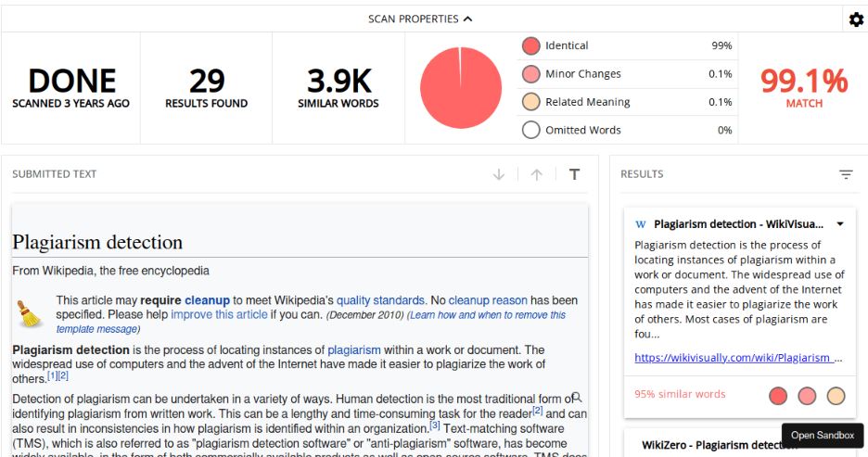This screenshot has width=868, height=457.
Task: Click the W favicon of WikiVisually result
Action: (641, 224)
